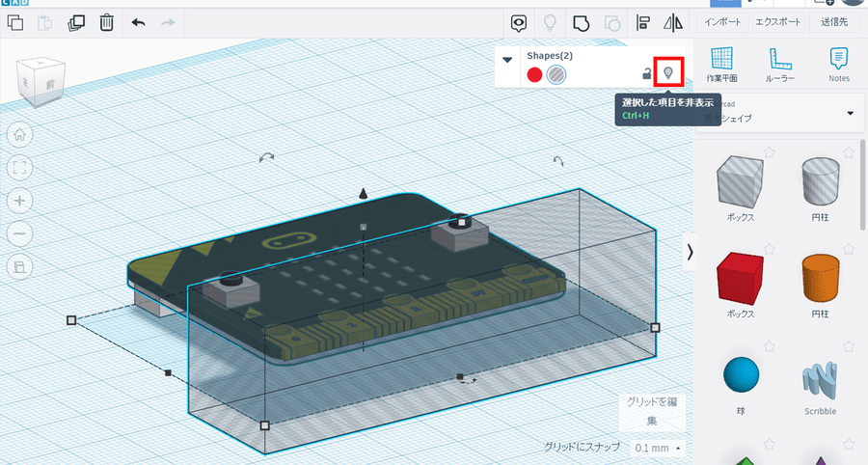Pick the orange cylinder shape
The height and width of the screenshot is (465, 868).
click(x=821, y=278)
